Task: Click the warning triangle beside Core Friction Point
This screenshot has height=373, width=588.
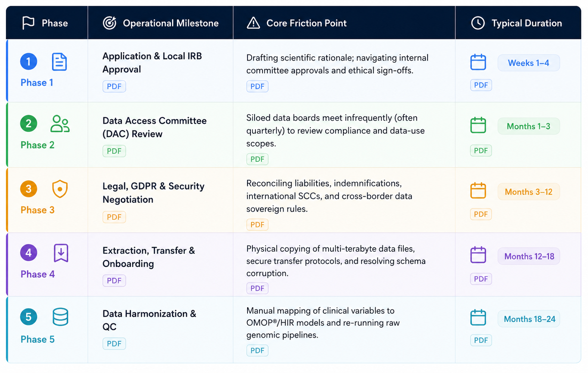Action: (x=253, y=23)
